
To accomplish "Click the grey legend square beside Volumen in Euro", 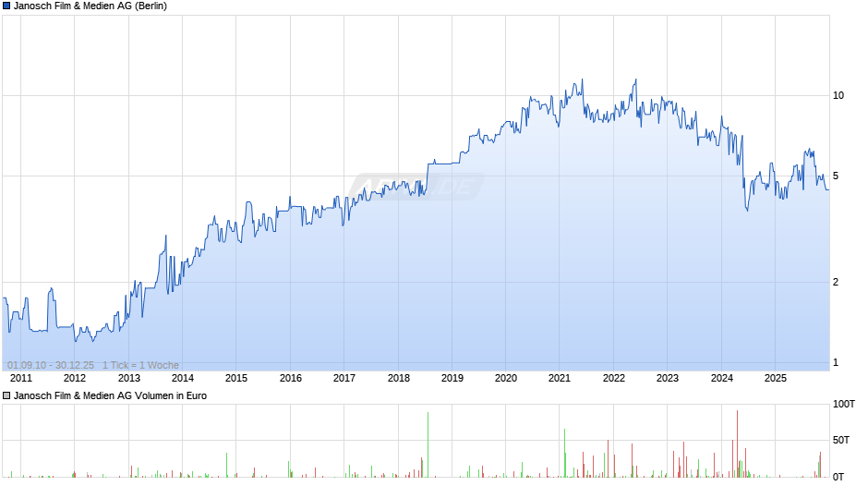I will tap(6, 395).
